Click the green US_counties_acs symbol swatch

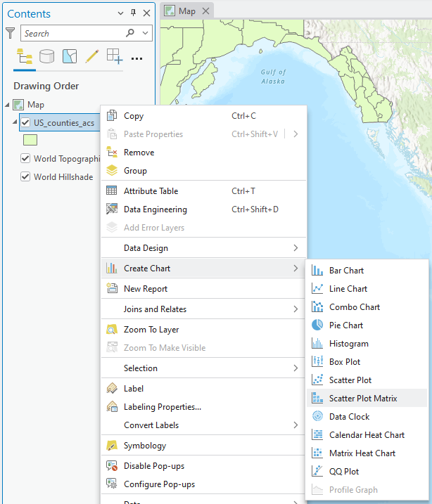[x=30, y=141]
